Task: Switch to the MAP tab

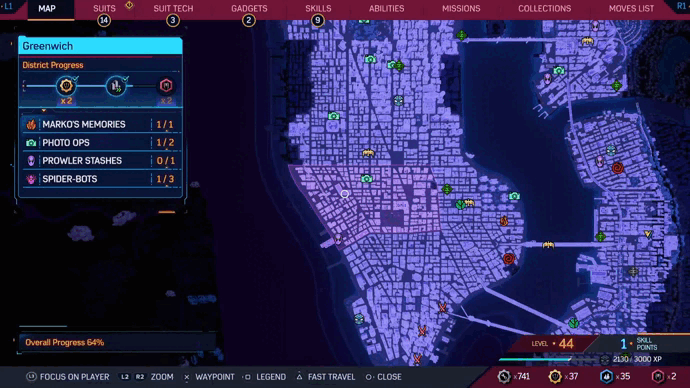Action: [x=47, y=8]
